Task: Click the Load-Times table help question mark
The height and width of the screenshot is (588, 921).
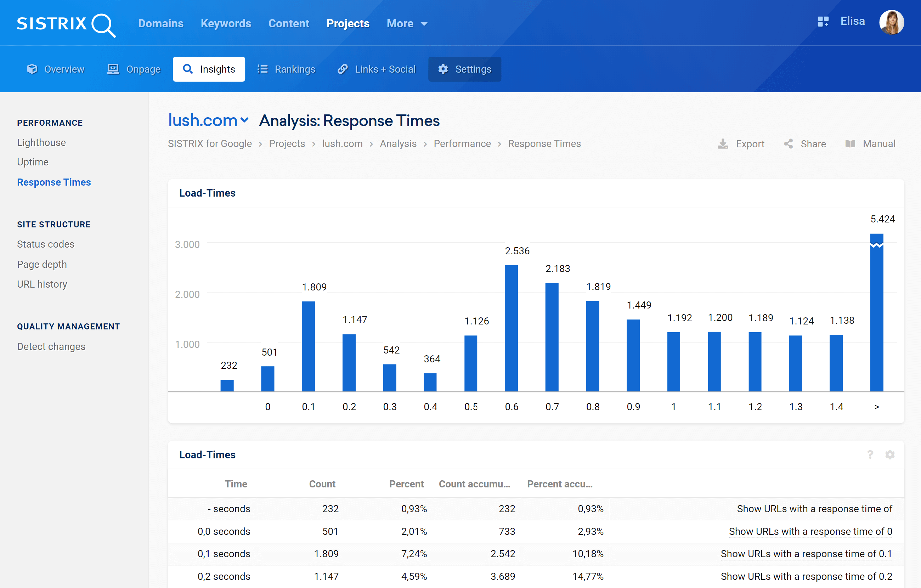Action: point(870,454)
